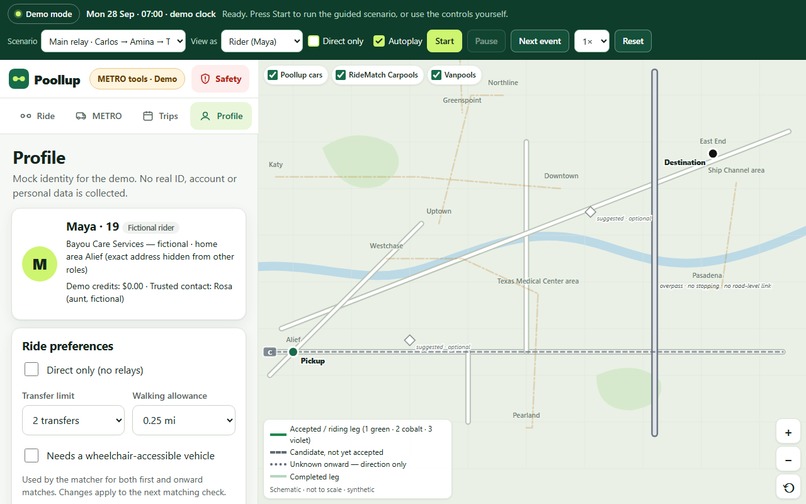The image size is (806, 504).
Task: Click the Mon 28 Sep demo clock text
Action: point(151,14)
